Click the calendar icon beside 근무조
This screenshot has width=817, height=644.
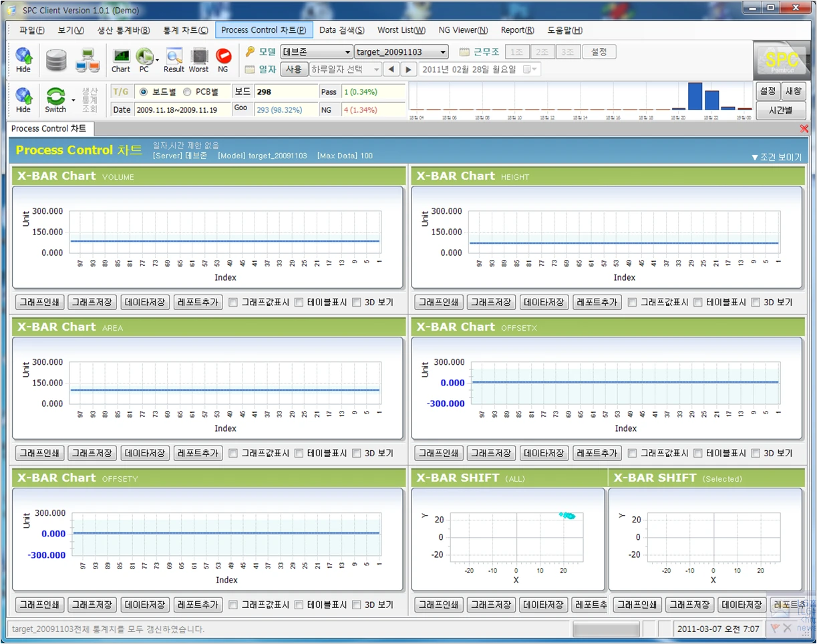[x=465, y=52]
